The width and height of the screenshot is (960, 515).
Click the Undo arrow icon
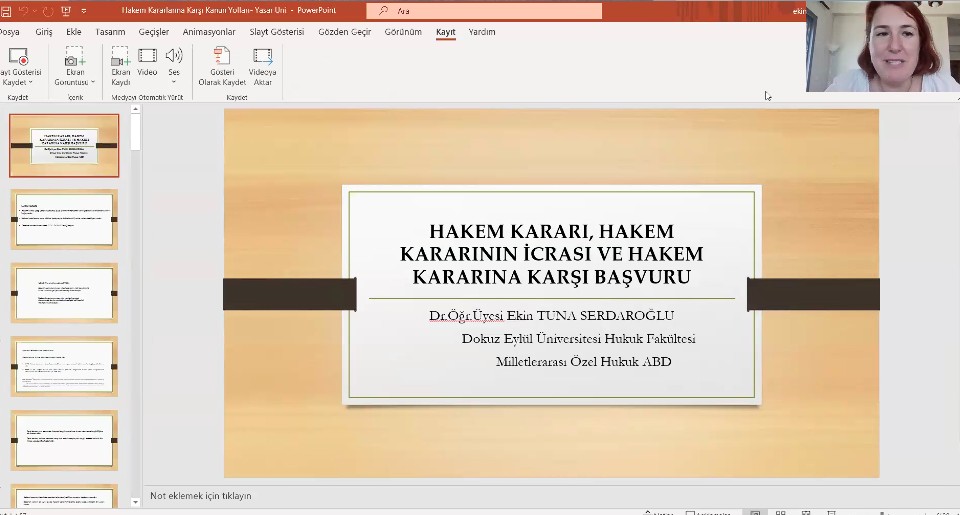(x=23, y=11)
